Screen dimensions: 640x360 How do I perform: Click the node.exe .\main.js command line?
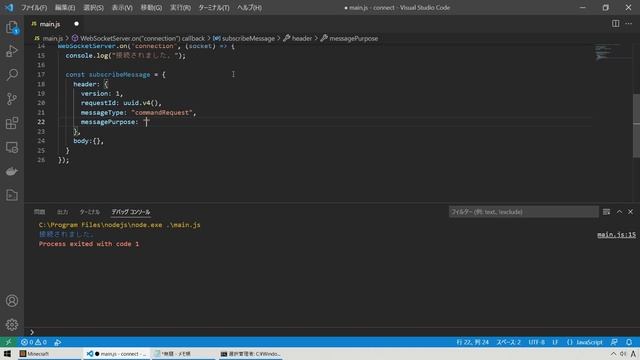[x=119, y=225]
